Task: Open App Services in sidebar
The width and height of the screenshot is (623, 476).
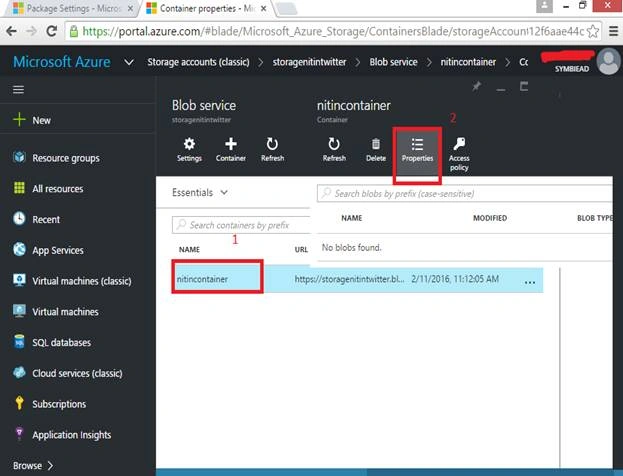Action: point(48,250)
